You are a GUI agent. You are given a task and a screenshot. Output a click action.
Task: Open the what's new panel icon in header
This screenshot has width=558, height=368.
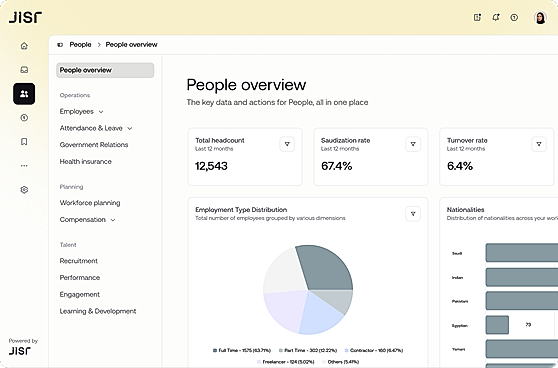pos(477,17)
